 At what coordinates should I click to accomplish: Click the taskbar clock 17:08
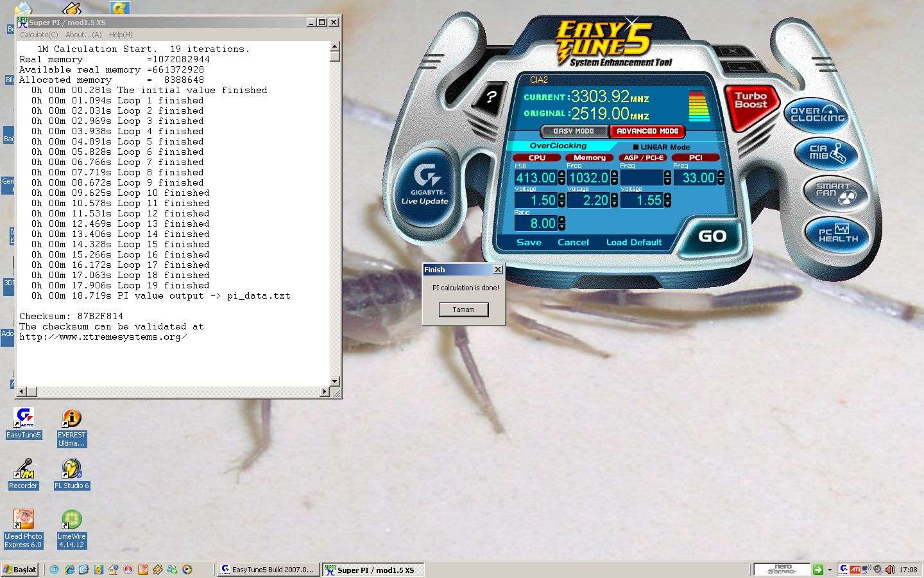coord(908,570)
